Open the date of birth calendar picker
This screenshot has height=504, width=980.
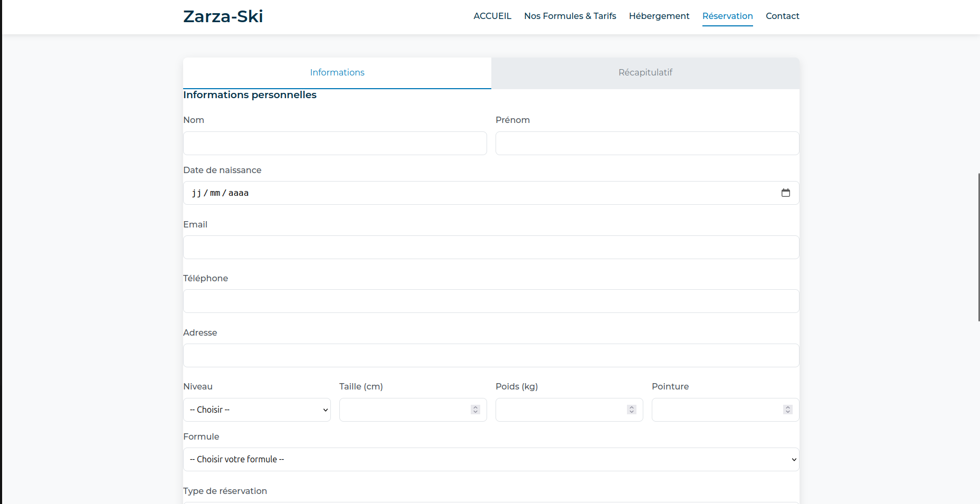(x=785, y=193)
